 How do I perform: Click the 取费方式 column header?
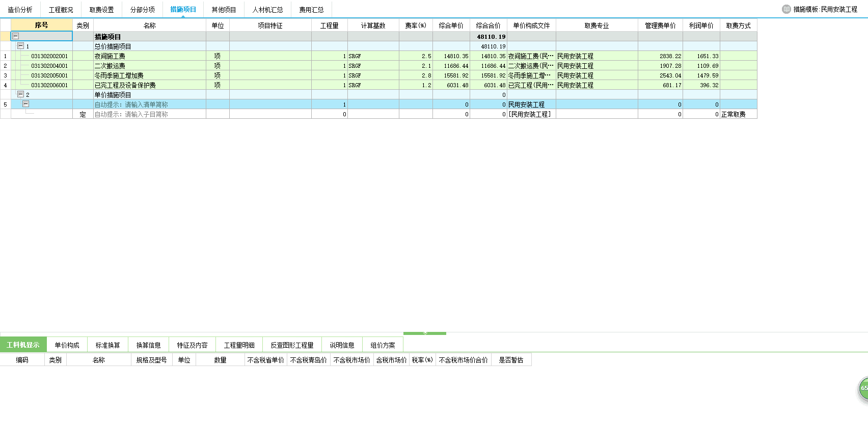pos(739,25)
